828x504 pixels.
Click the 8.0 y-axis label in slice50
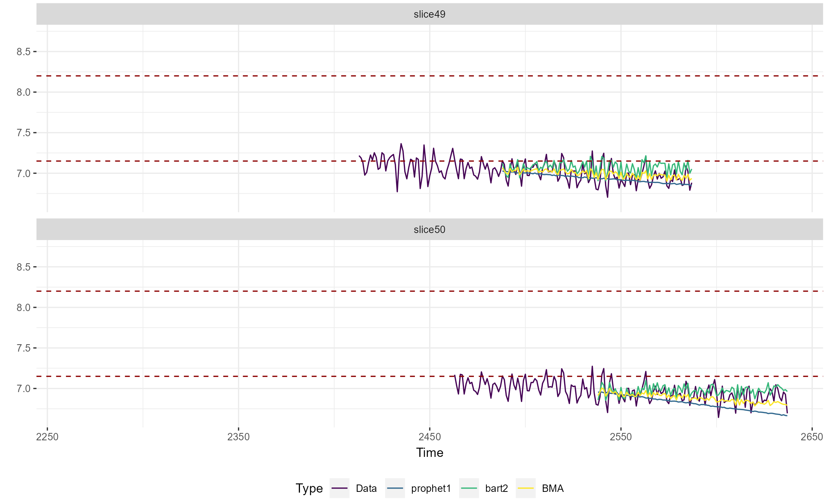(23, 308)
